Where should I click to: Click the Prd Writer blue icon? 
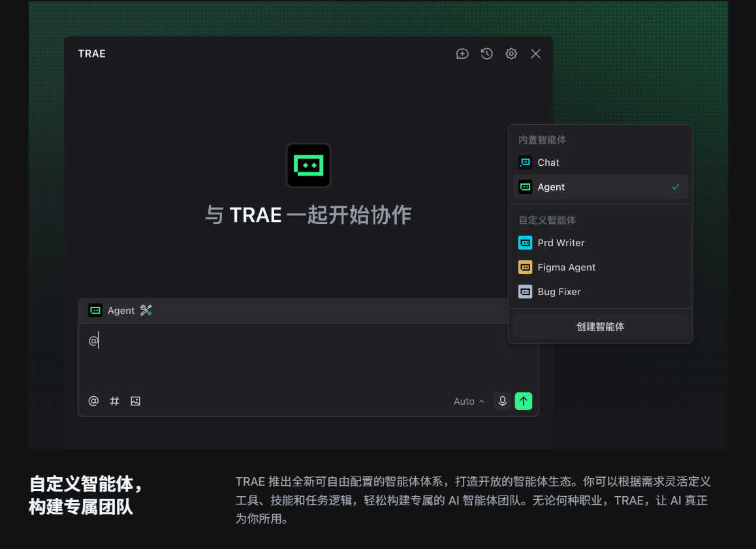click(525, 242)
